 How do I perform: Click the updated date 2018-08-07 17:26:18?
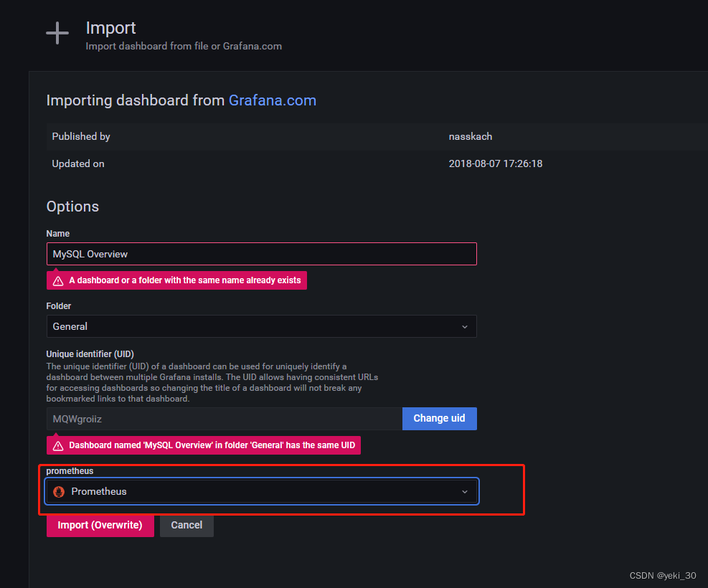pos(496,163)
